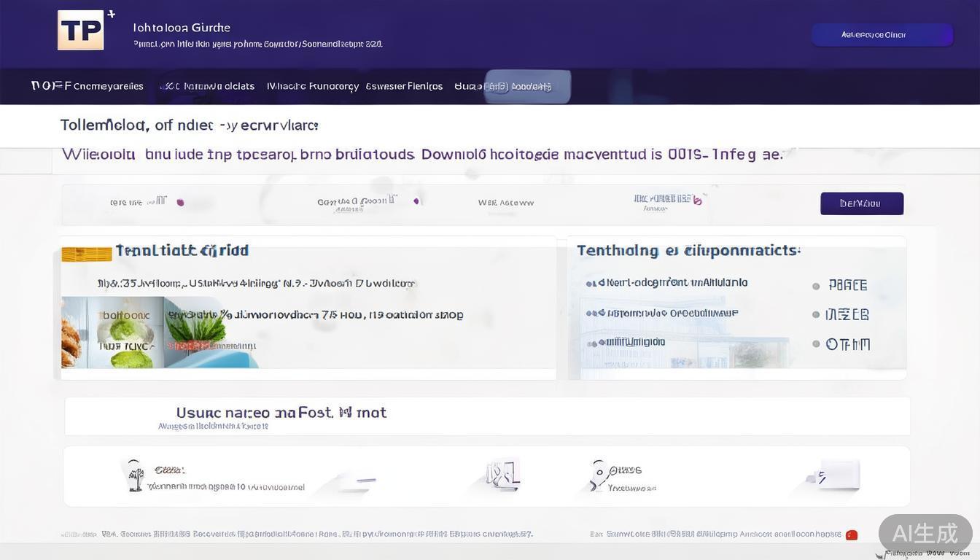Open the first menu in the dark navigation bar
Image resolution: width=980 pixels, height=560 pixels.
click(x=87, y=86)
